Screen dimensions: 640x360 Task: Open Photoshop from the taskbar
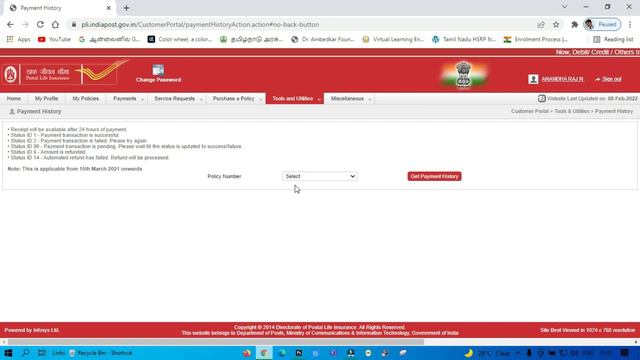click(299, 353)
